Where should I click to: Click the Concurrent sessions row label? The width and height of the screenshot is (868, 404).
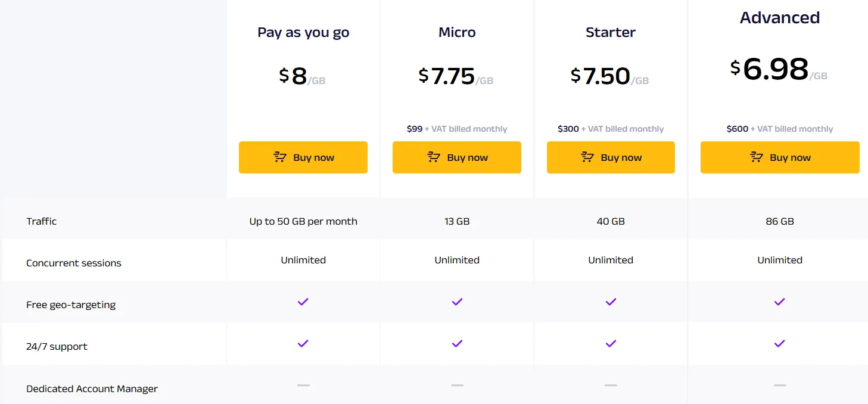tap(74, 263)
